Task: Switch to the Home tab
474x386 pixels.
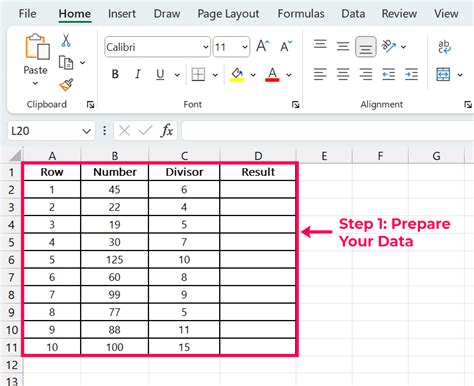Action: tap(75, 14)
